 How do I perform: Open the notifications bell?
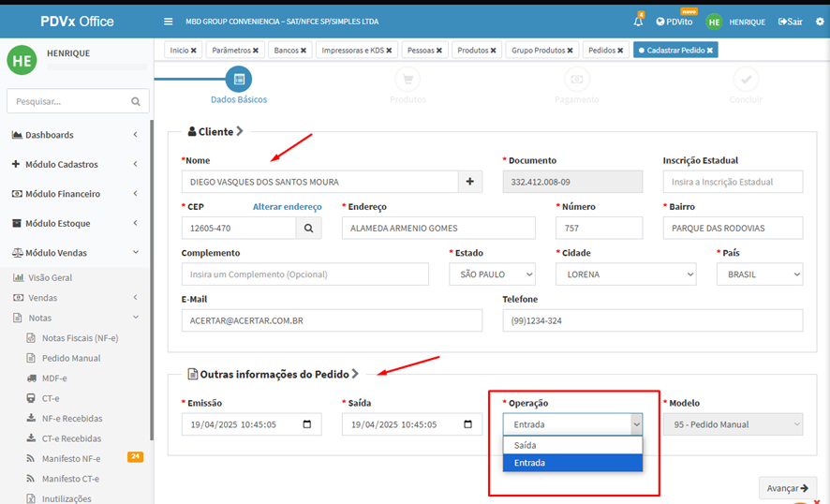638,22
